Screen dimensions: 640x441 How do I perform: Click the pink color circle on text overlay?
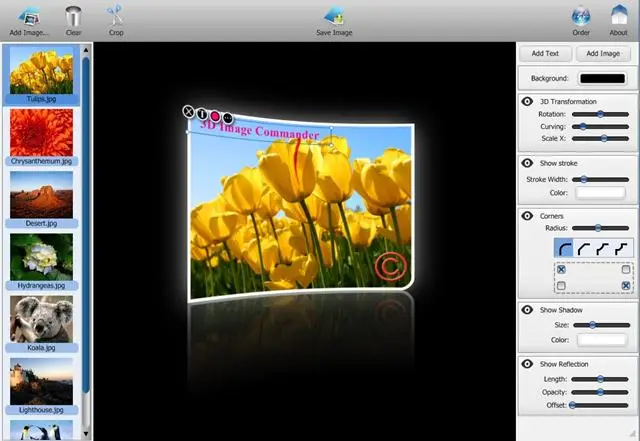pos(215,116)
